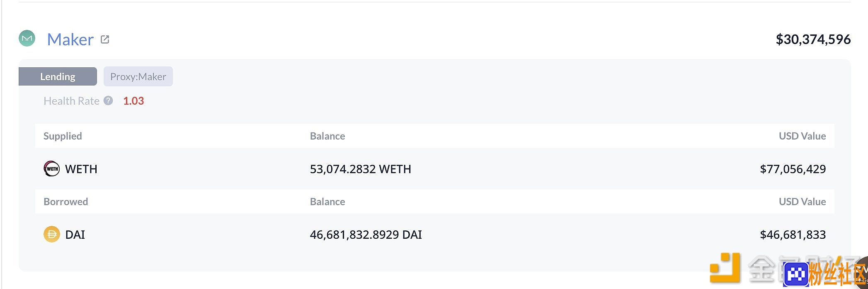The height and width of the screenshot is (289, 868).
Task: Click the $77,056,429 WETH USD value
Action: pos(793,169)
